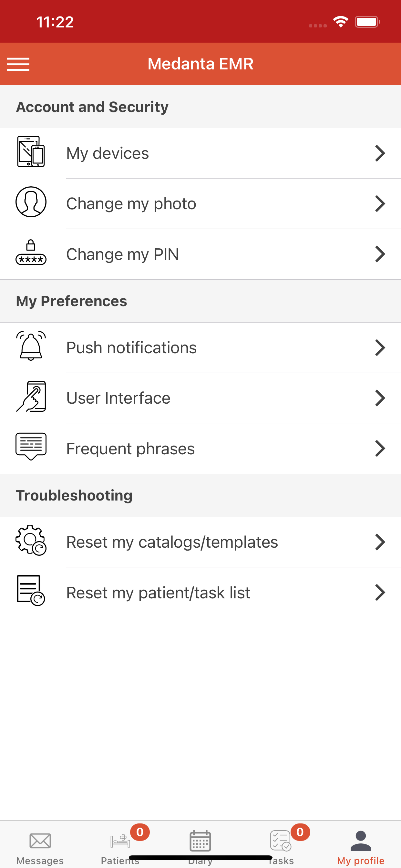This screenshot has width=401, height=868.
Task: Open Frequent phrases chevron arrow
Action: click(x=380, y=449)
